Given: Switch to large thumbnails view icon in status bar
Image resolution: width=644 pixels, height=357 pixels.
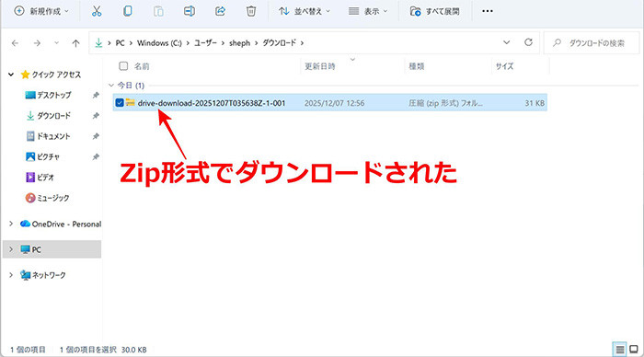Looking at the screenshot, I should pyautogui.click(x=634, y=350).
